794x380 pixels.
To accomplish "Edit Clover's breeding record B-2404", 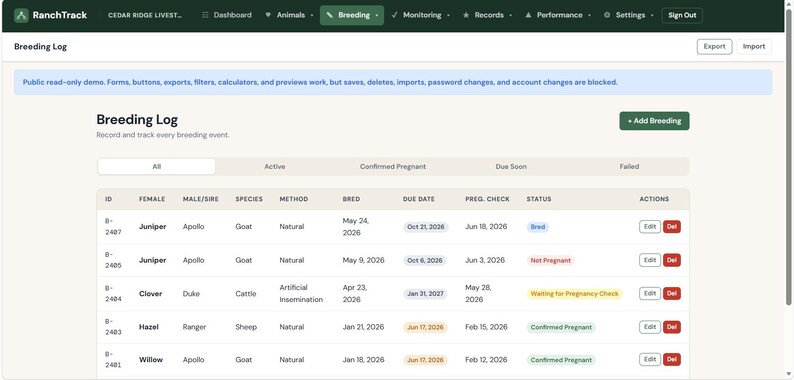I will (650, 293).
